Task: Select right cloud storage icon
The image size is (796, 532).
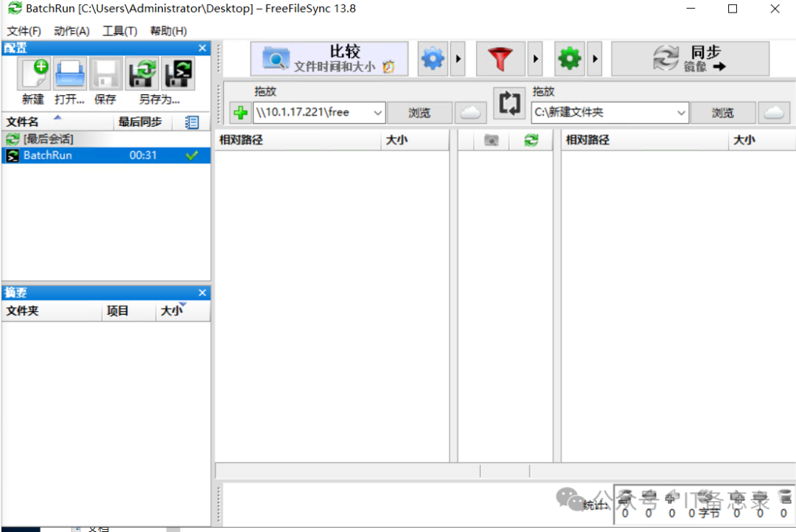Action: tap(774, 113)
